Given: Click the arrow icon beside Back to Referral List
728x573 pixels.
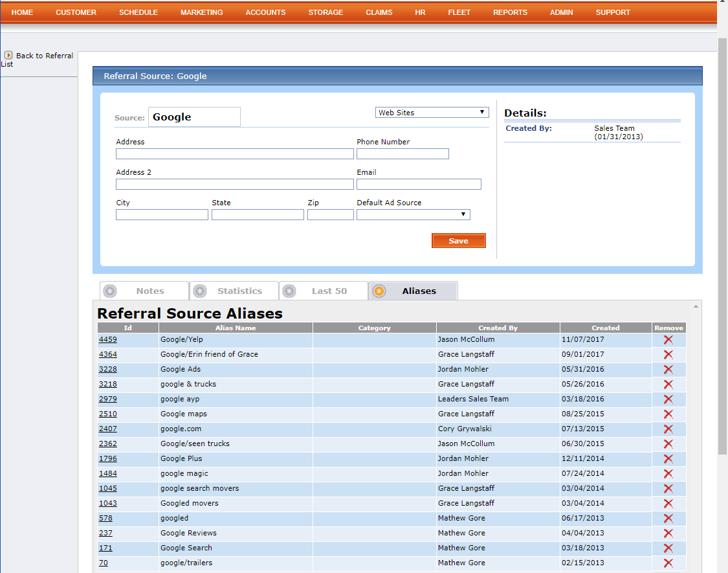Looking at the screenshot, I should tap(8, 55).
